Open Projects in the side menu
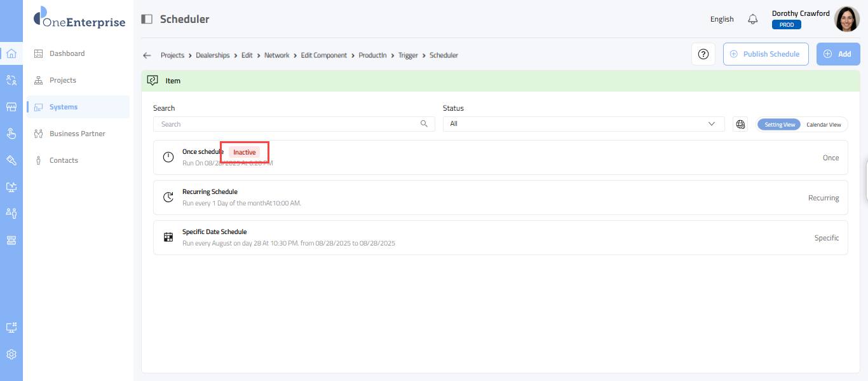 click(63, 80)
